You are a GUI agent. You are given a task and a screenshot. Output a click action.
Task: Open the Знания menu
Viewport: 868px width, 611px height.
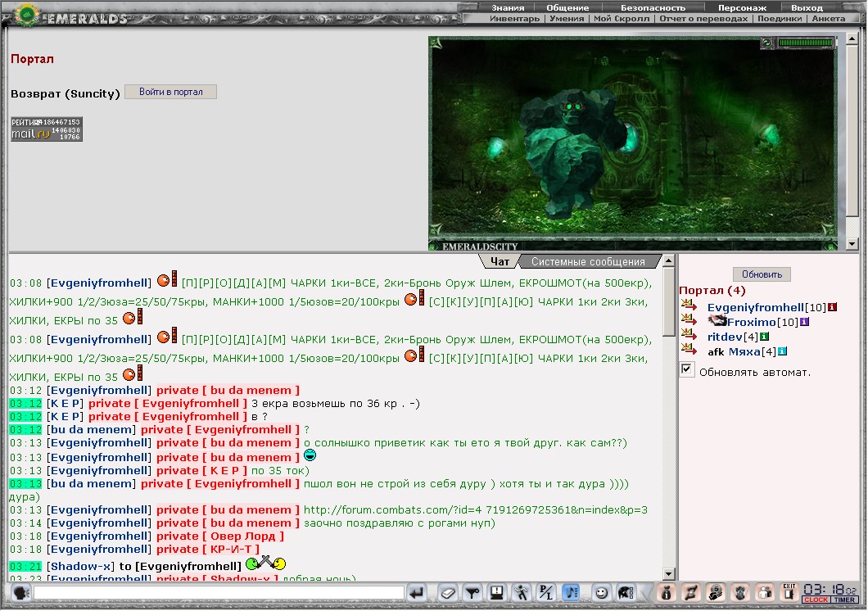508,7
